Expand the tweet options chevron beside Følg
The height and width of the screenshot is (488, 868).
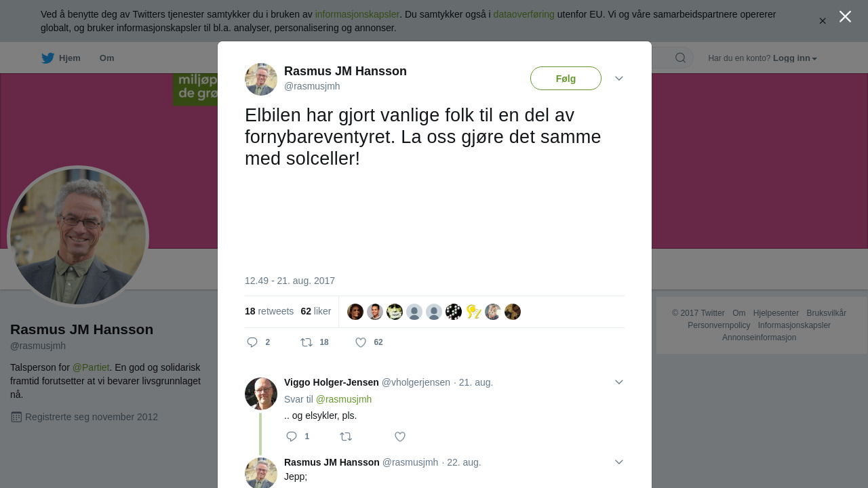[618, 79]
